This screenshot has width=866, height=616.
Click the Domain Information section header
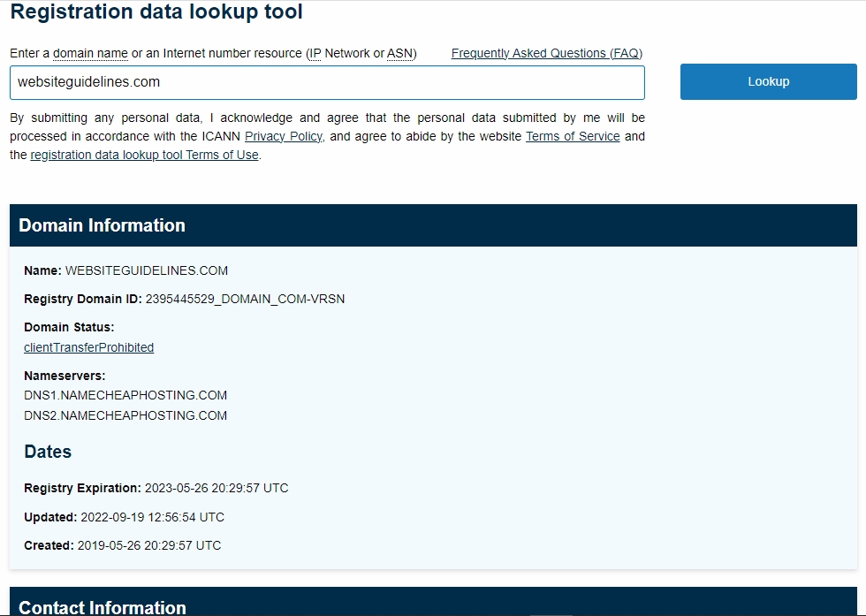102,225
